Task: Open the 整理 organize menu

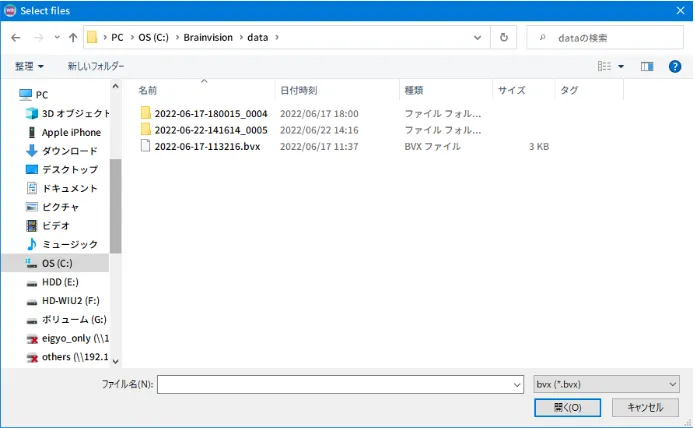Action: pyautogui.click(x=29, y=66)
